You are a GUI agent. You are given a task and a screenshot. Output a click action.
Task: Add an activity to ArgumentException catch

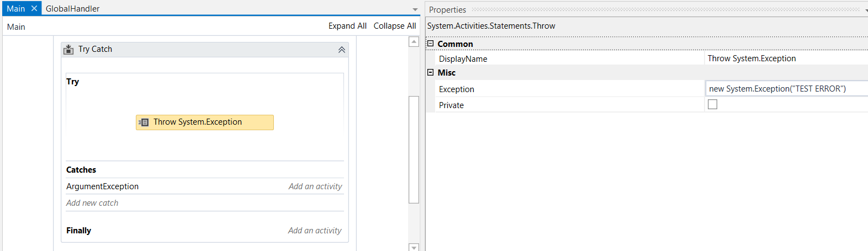pyautogui.click(x=315, y=186)
